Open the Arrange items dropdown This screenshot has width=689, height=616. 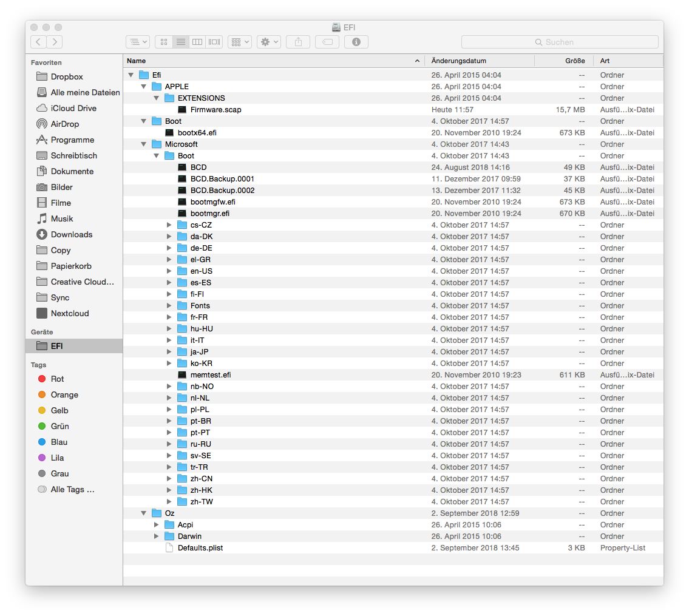click(240, 42)
